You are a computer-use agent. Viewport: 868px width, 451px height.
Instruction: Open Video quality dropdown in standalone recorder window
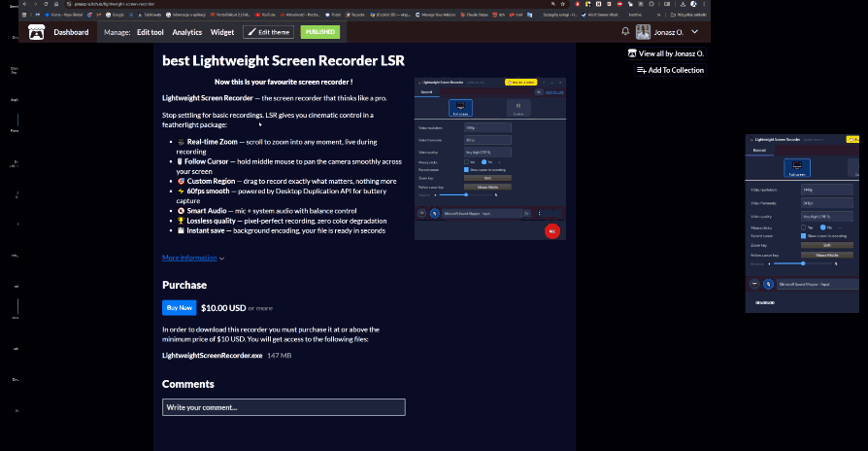point(827,216)
